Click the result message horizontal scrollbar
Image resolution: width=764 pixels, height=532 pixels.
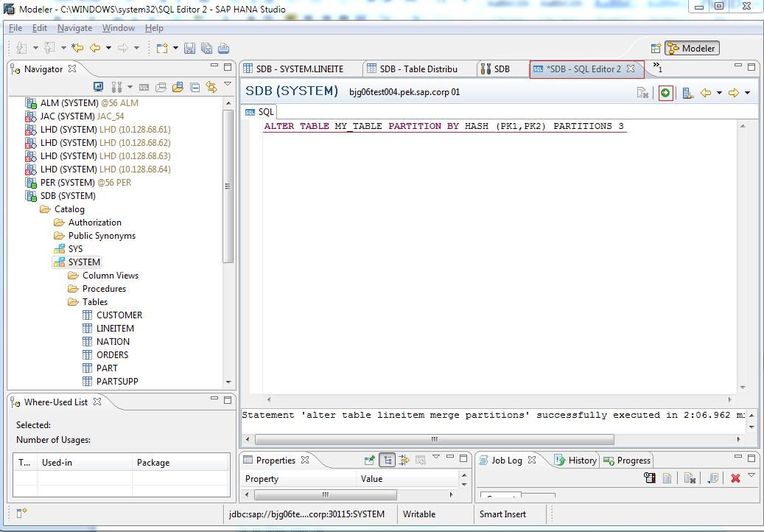pos(435,439)
